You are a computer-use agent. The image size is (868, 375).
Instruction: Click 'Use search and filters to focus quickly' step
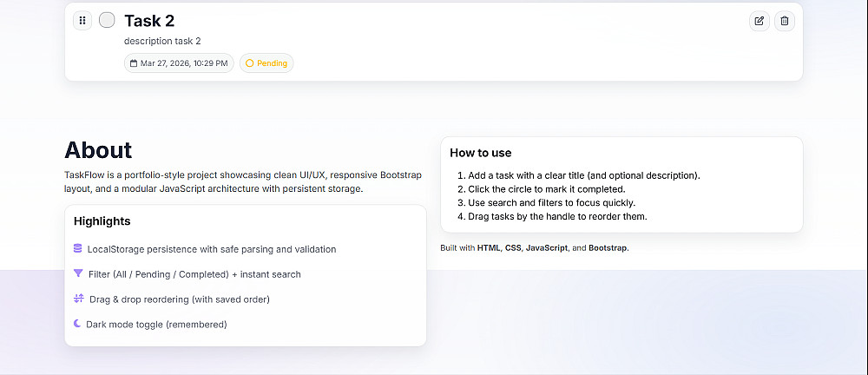(x=552, y=203)
